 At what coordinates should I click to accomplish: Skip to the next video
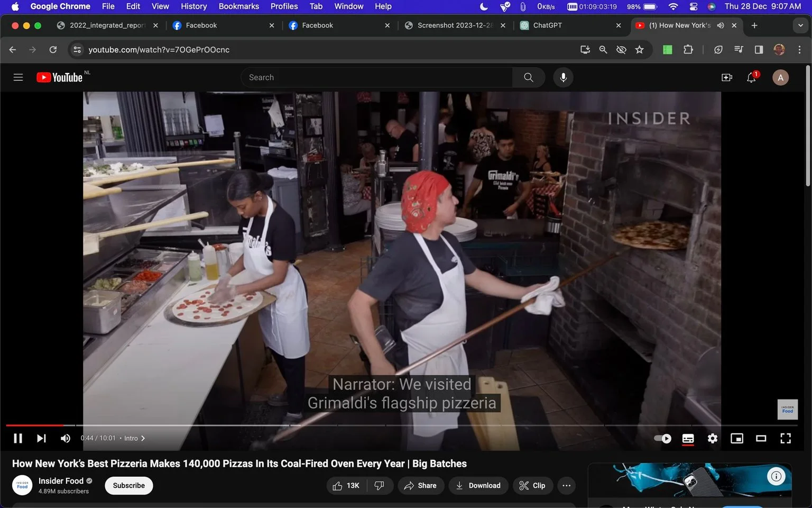(x=41, y=438)
